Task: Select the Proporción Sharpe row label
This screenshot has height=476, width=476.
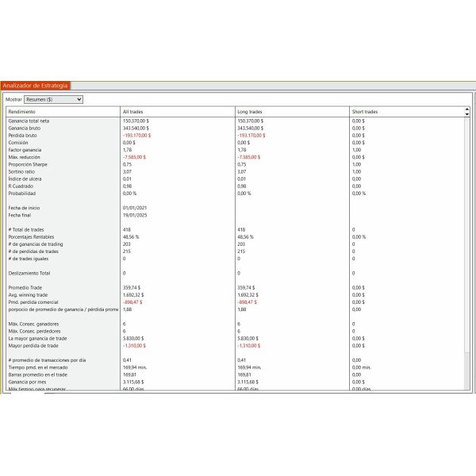Action: (27, 164)
